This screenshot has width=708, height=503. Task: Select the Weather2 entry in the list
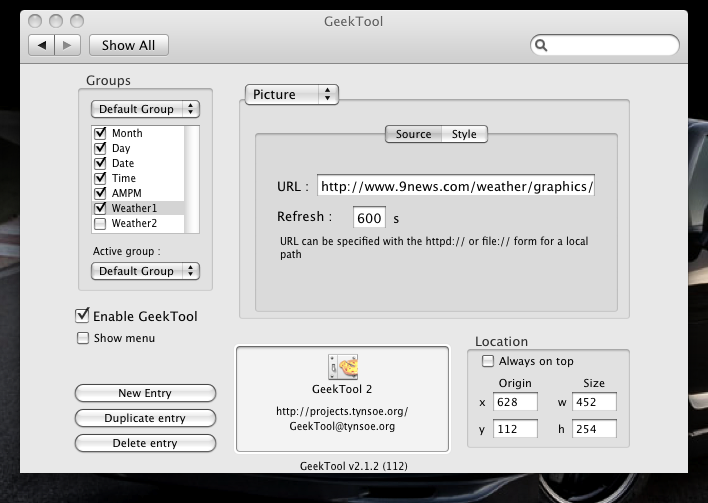coord(138,223)
